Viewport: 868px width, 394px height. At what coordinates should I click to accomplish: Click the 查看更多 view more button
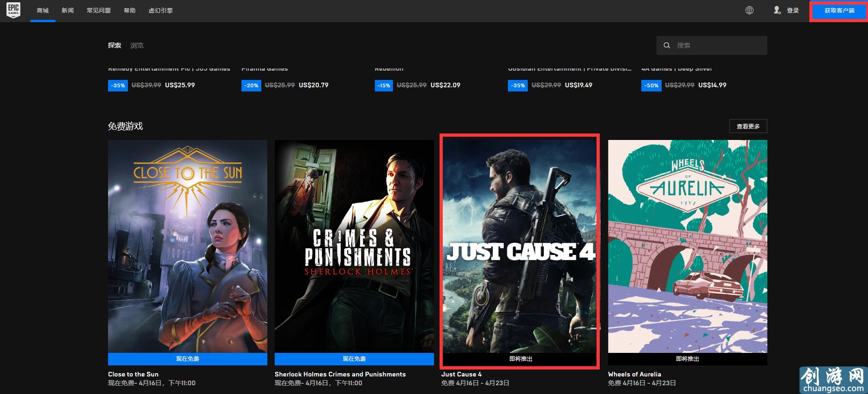(x=748, y=126)
